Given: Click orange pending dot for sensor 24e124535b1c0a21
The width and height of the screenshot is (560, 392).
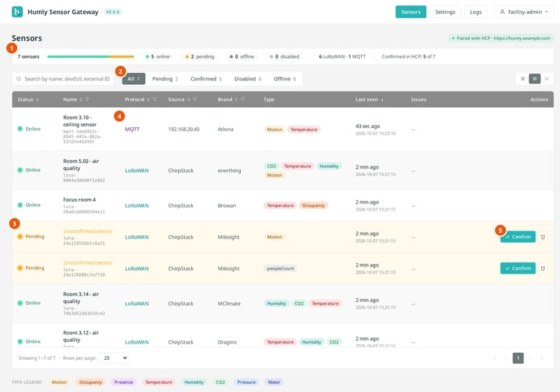Looking at the screenshot, I should point(20,237).
